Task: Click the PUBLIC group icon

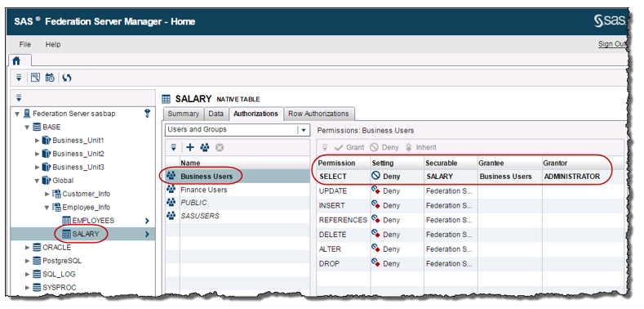Action: (171, 203)
